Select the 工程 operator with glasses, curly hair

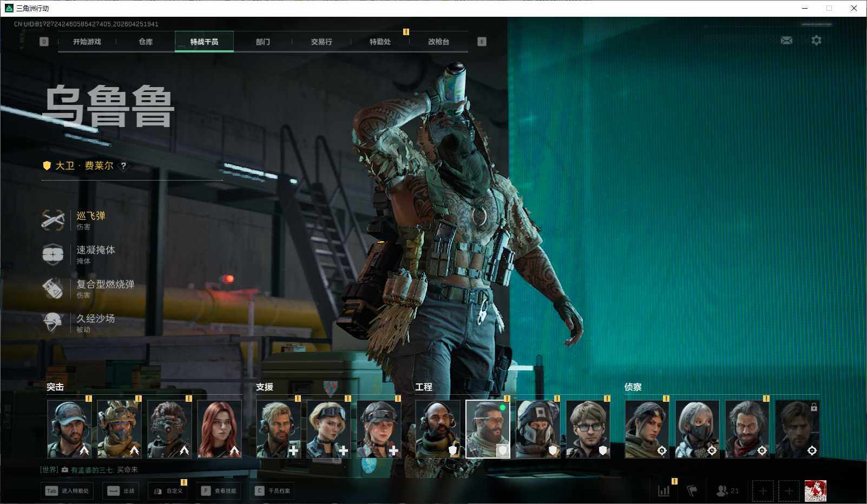[x=588, y=429]
